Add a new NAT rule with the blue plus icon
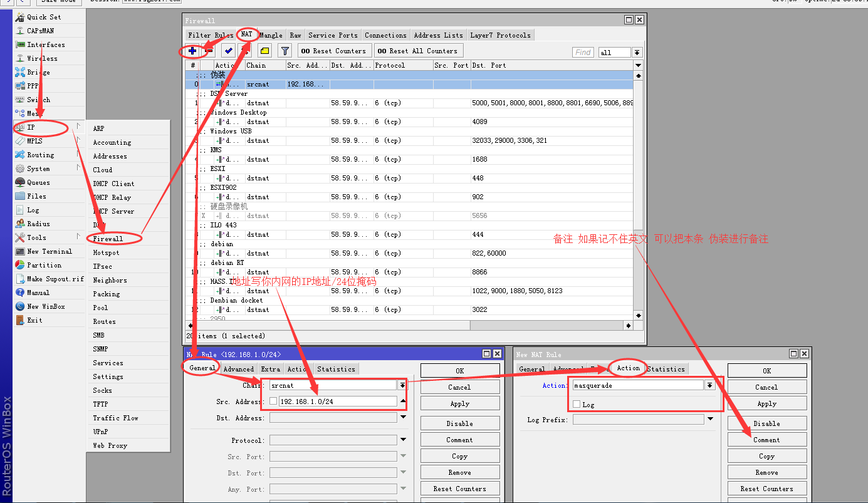 tap(192, 51)
